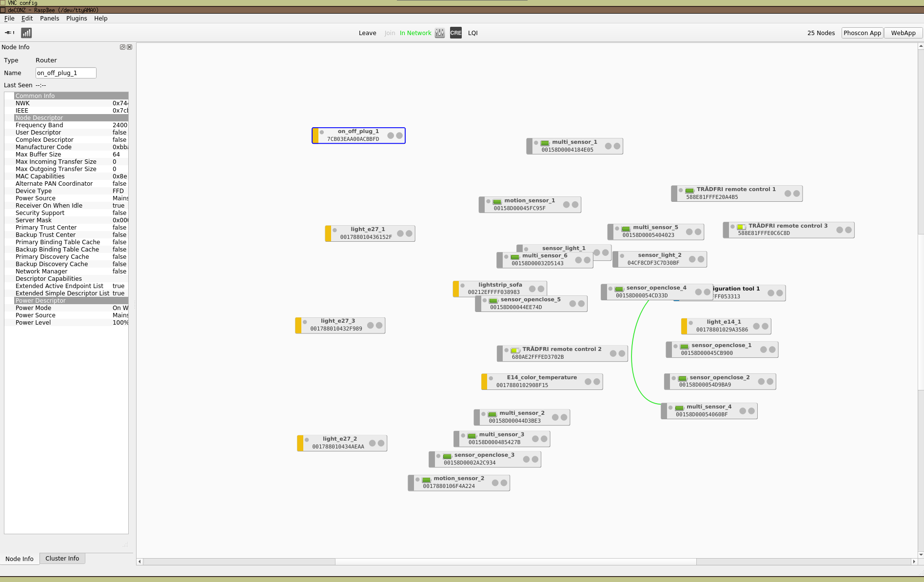The image size is (924, 582).
Task: Click the device connect plug icon in toolbar
Action: coord(9,33)
